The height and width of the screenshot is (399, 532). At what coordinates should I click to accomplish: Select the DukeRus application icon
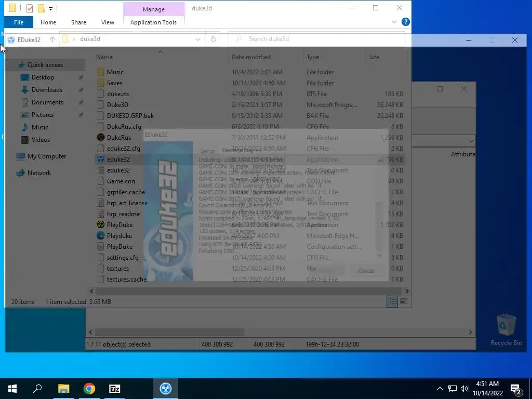[x=101, y=137]
